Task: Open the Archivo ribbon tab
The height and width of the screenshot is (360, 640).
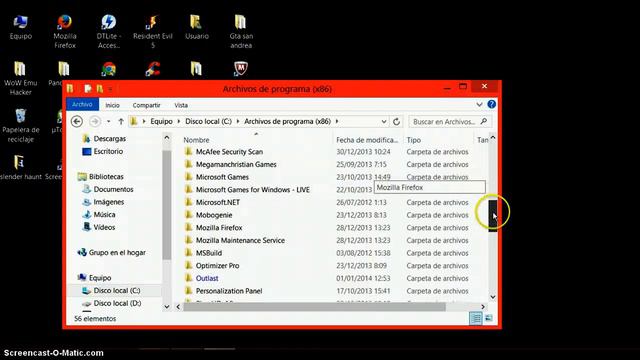Action: pos(82,104)
